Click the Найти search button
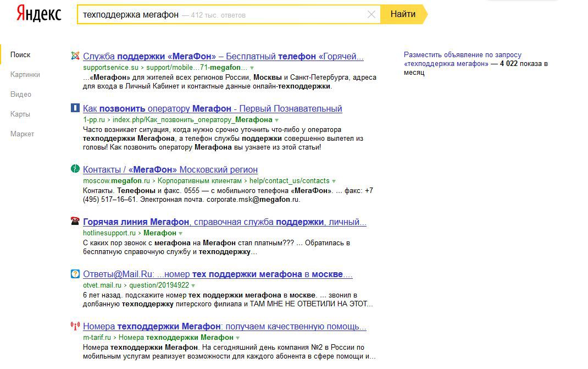 [x=403, y=14]
